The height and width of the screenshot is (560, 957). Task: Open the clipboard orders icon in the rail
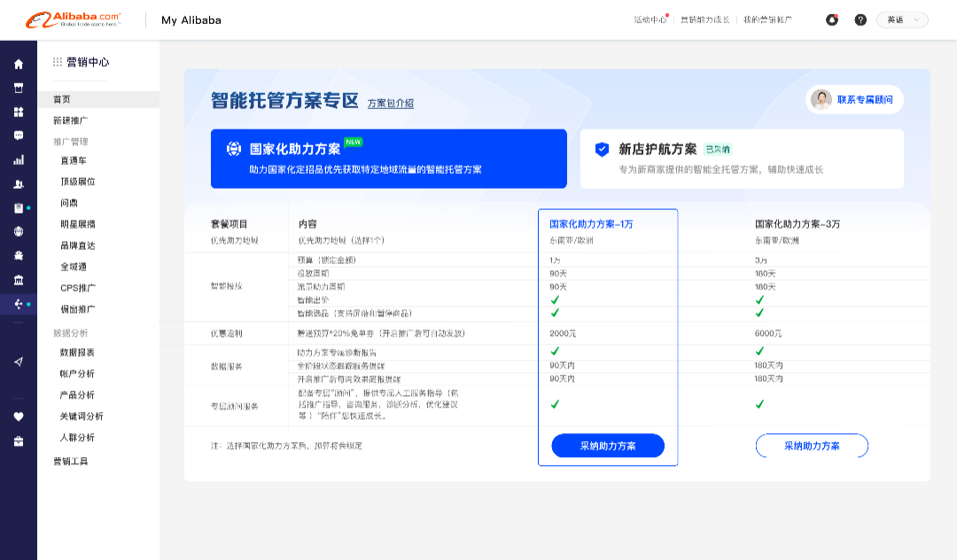(x=19, y=208)
